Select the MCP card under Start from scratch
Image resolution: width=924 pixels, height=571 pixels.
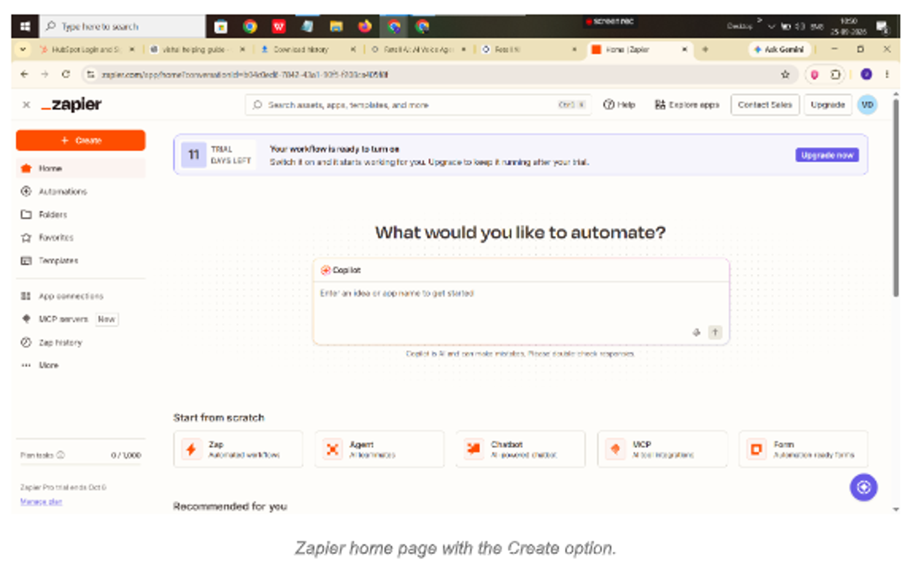click(662, 449)
